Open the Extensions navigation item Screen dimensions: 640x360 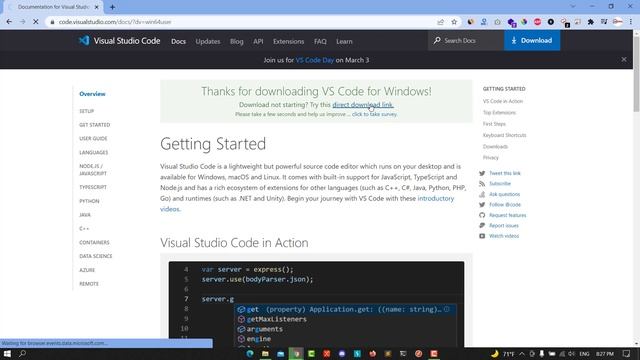point(289,41)
